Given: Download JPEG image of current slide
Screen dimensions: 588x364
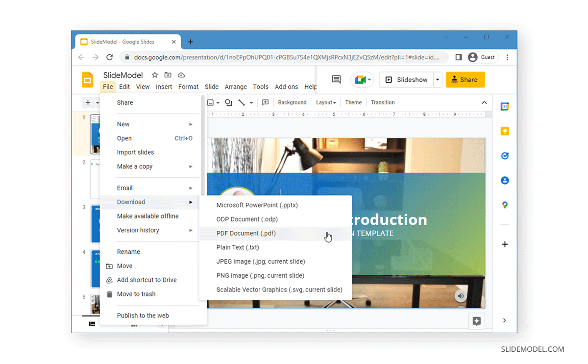Looking at the screenshot, I should [x=276, y=262].
